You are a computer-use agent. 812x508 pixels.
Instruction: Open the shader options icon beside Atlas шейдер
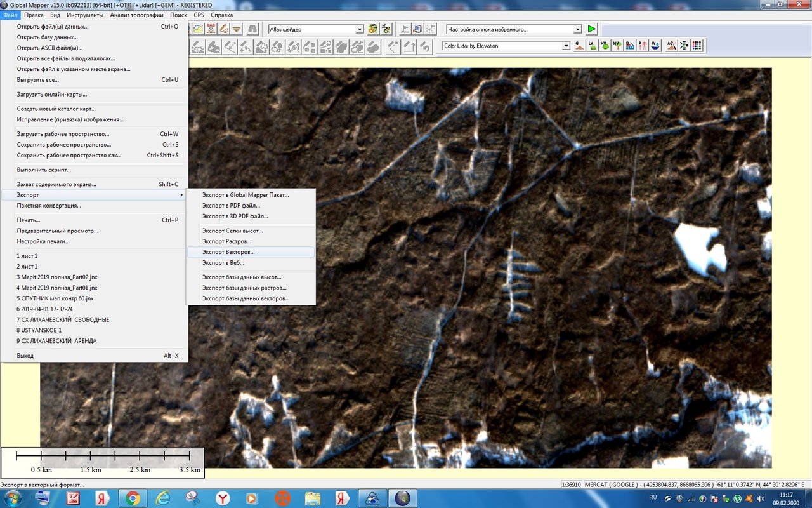(373, 29)
